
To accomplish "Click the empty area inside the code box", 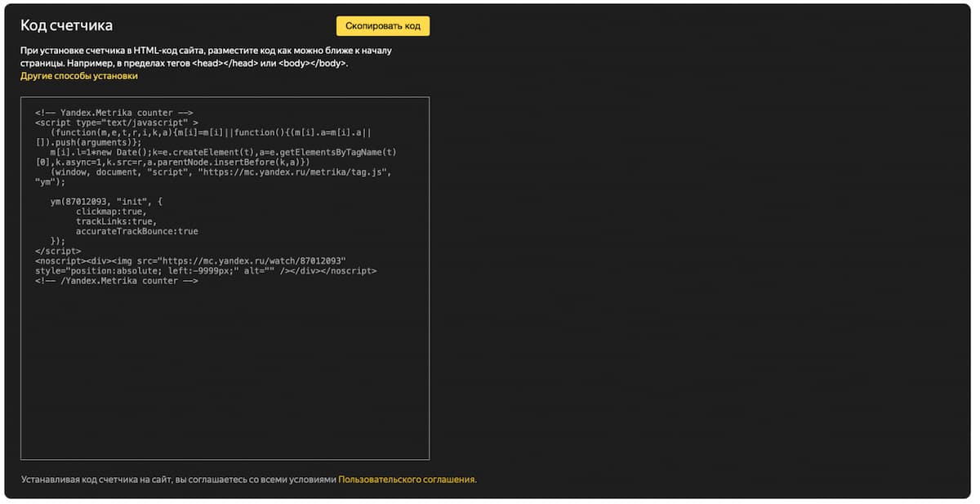I will (225, 376).
